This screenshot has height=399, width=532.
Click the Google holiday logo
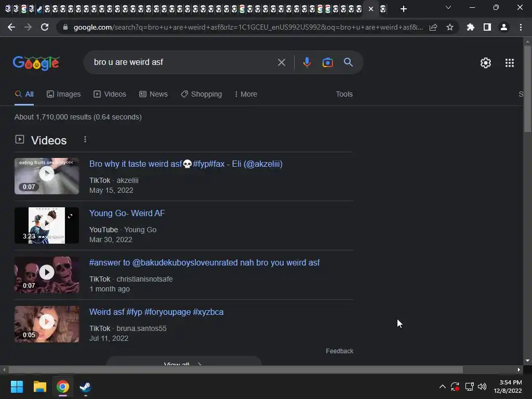(36, 63)
